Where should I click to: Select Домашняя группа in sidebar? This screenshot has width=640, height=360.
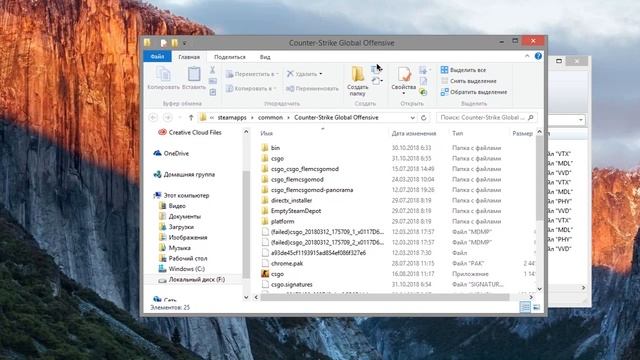coord(184,174)
